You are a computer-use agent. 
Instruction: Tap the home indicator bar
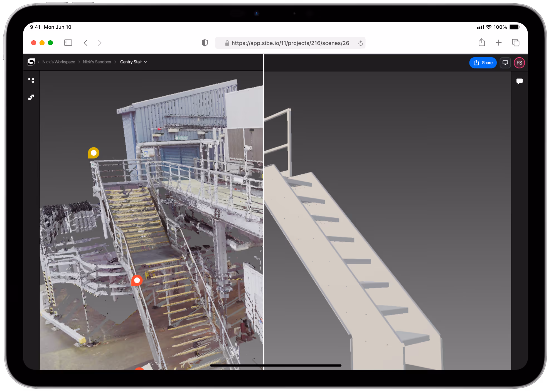pyautogui.click(x=275, y=365)
